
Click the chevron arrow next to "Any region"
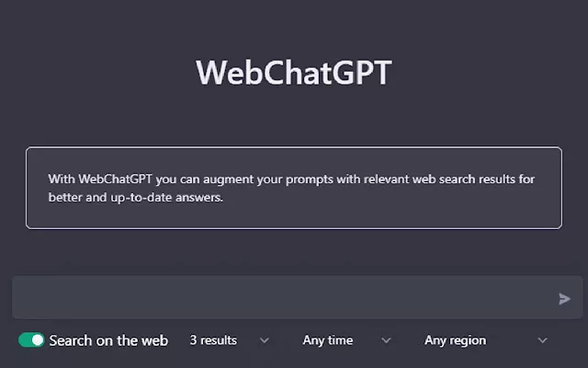(543, 340)
